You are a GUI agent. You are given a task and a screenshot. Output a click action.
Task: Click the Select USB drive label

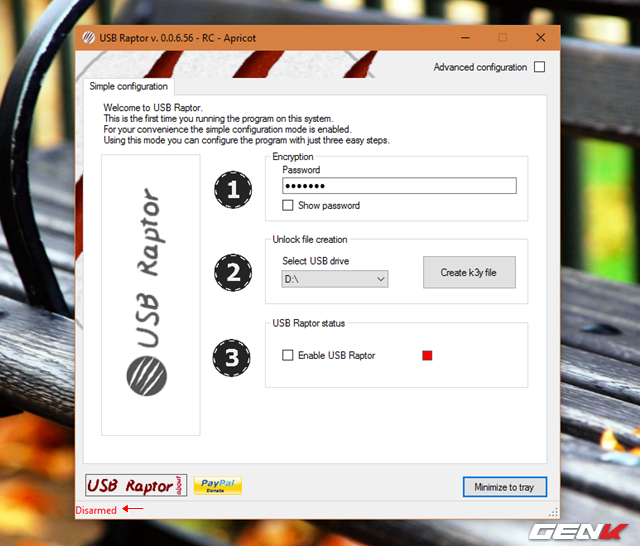(316, 261)
